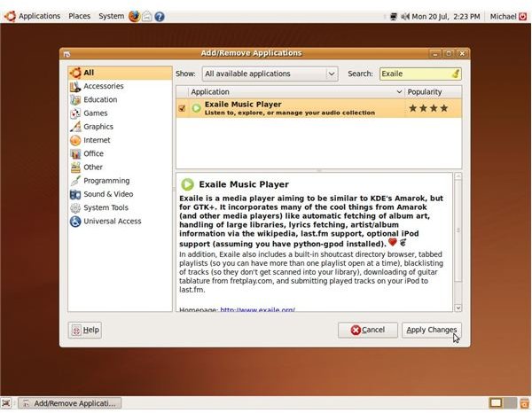Click the Programming category label
Viewport: 532px width, 413px height.
click(106, 181)
